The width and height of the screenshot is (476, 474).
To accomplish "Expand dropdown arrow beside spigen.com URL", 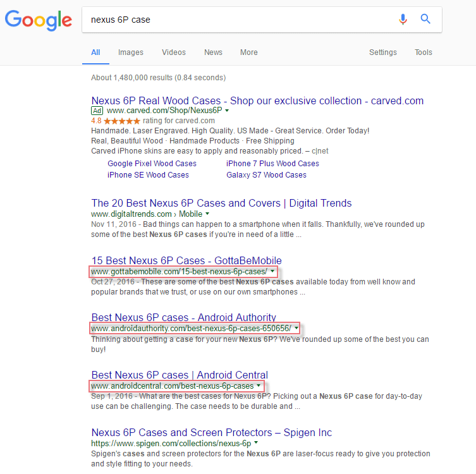I will coord(256,443).
